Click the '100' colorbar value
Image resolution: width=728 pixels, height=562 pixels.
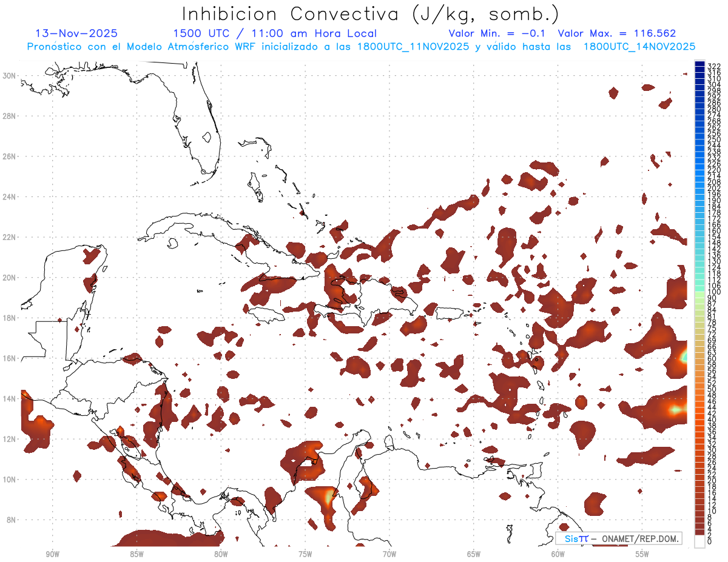(x=714, y=293)
